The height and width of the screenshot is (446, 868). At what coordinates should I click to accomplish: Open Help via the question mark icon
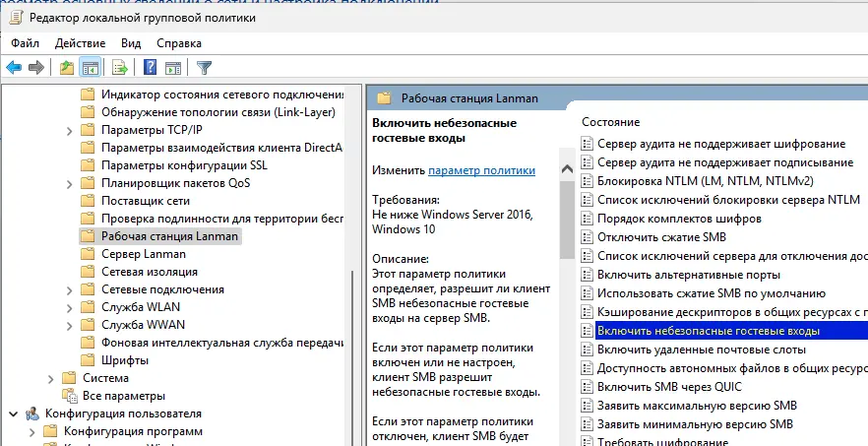150,68
